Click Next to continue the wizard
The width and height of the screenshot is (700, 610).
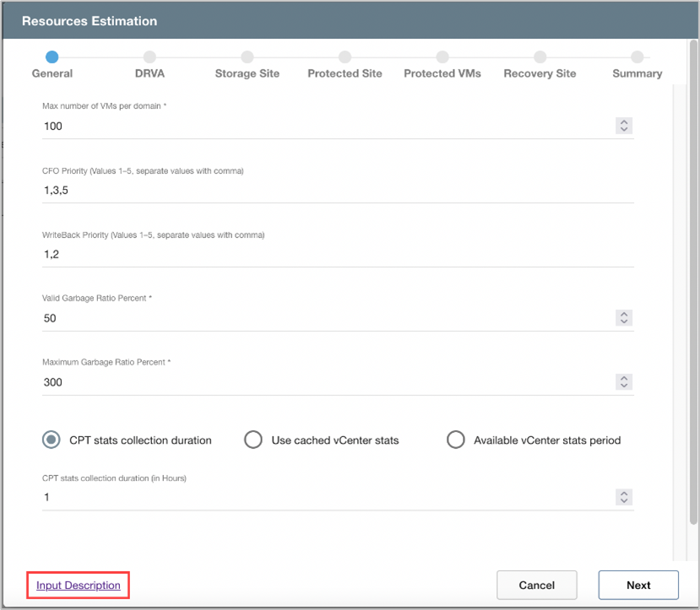click(638, 586)
